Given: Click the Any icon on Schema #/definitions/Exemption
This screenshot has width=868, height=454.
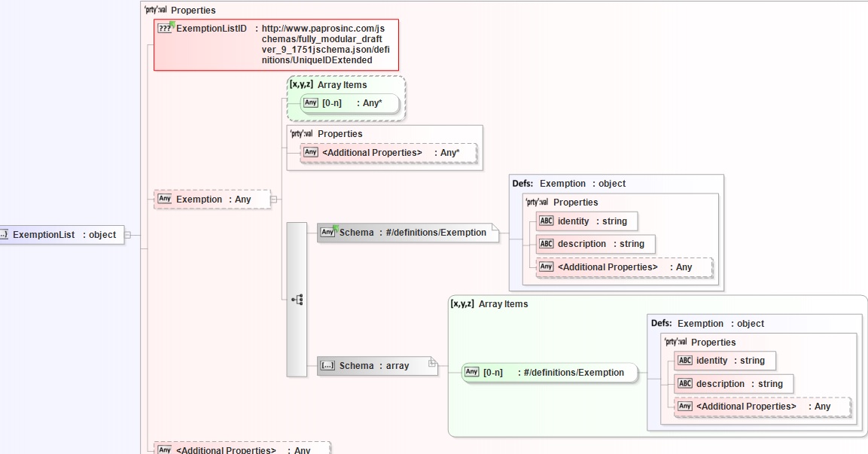Looking at the screenshot, I should pos(327,233).
